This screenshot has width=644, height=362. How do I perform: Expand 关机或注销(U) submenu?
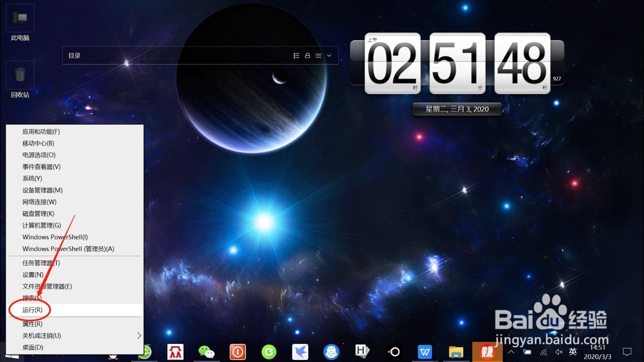coord(75,336)
